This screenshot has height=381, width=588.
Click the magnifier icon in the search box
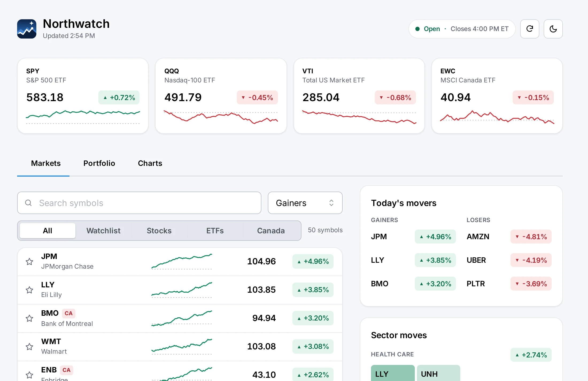click(28, 203)
